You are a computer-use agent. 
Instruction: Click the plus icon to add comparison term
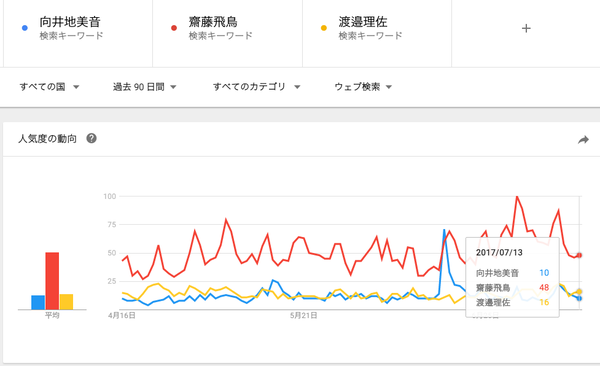click(526, 28)
